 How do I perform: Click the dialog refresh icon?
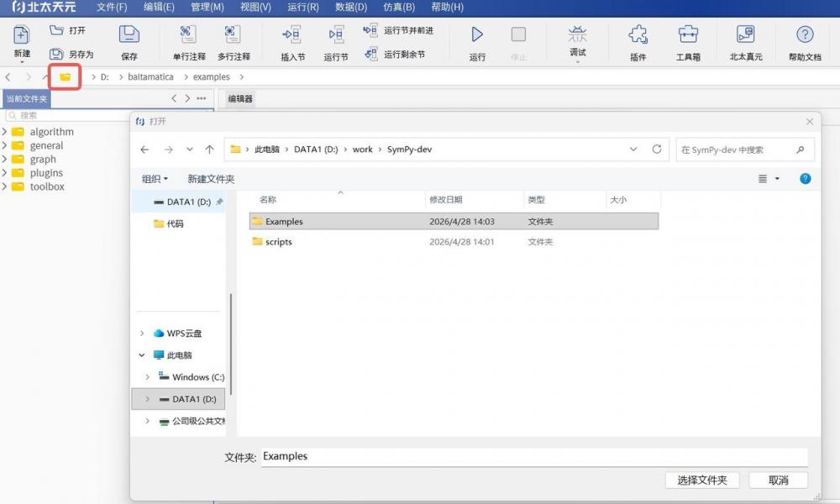tap(657, 150)
